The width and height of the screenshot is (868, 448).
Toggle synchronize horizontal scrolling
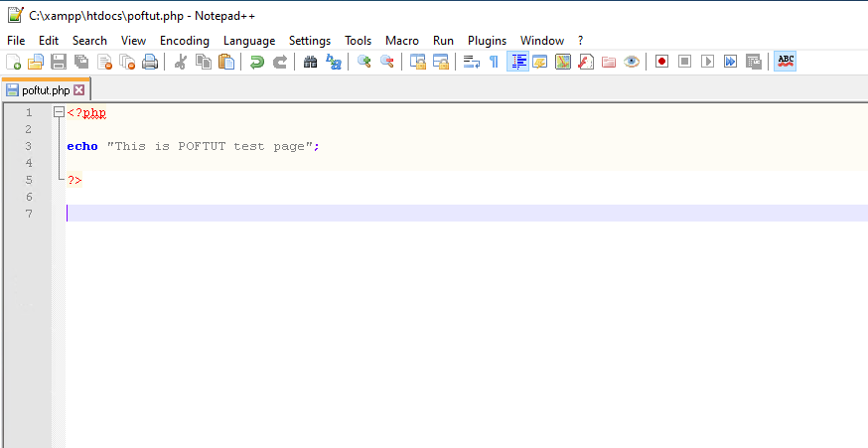[x=441, y=62]
